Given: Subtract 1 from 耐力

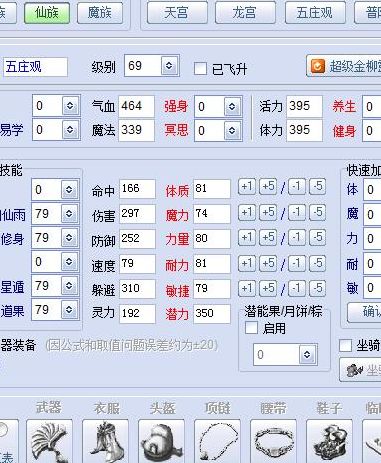Looking at the screenshot, I should pos(296,263).
